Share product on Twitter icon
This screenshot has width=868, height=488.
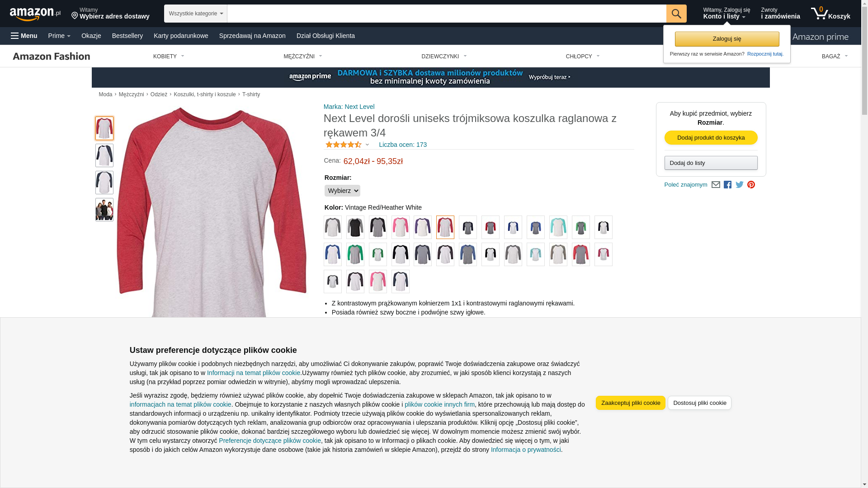click(740, 185)
